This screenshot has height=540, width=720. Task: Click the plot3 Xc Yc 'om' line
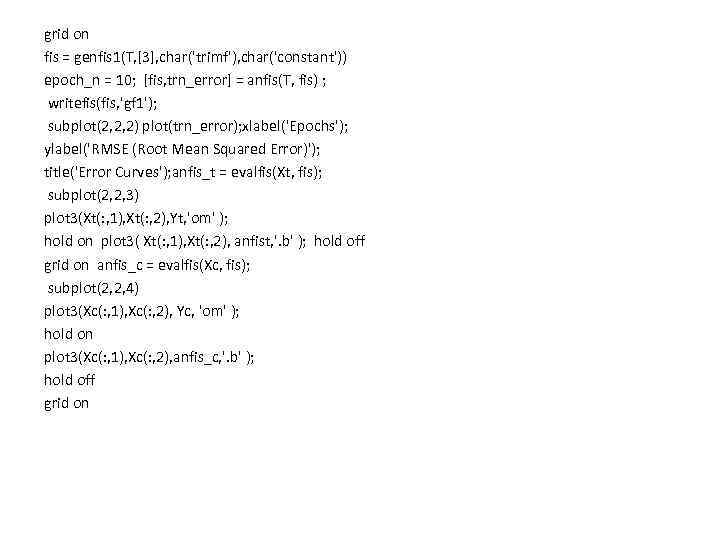tap(142, 312)
